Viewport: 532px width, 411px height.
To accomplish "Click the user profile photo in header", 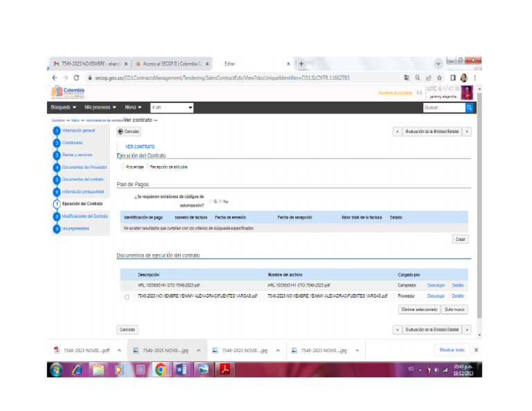I will [x=467, y=93].
